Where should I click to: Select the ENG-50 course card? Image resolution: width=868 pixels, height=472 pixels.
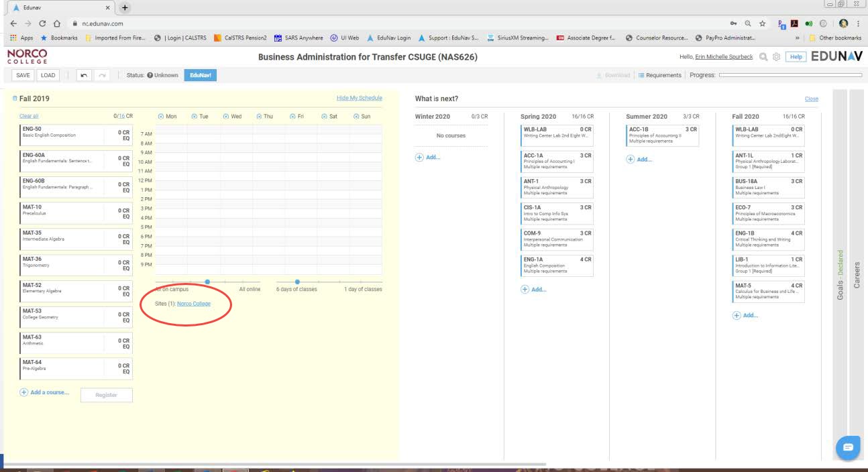[x=62, y=132]
